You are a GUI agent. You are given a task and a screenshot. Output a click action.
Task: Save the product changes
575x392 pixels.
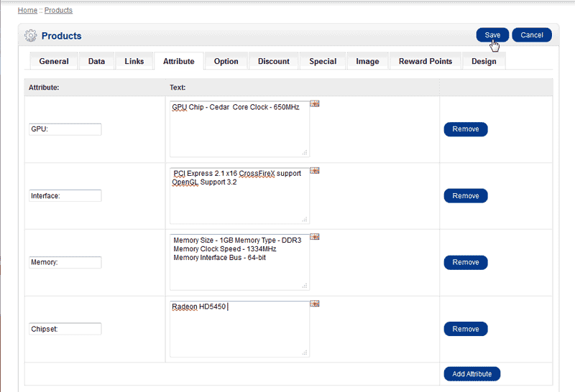tap(492, 35)
